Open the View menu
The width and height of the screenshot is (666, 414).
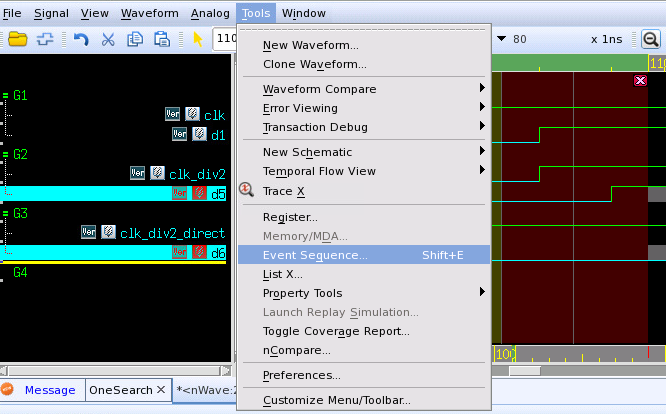95,13
